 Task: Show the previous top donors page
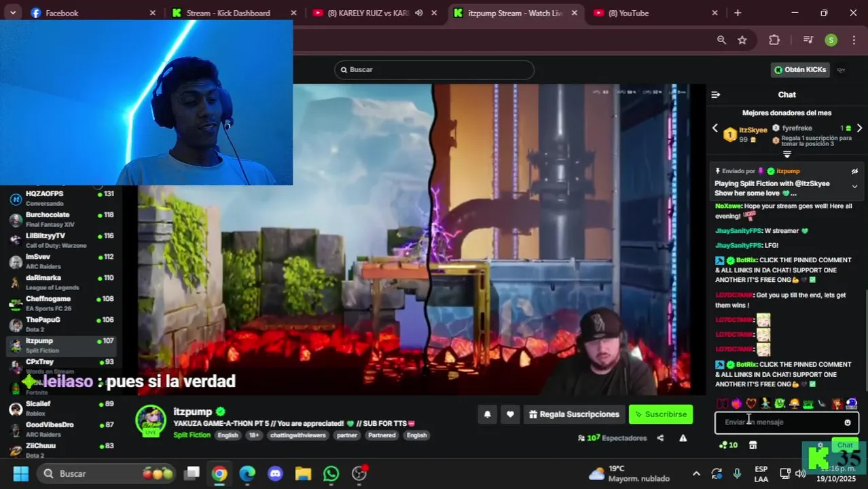pos(715,128)
